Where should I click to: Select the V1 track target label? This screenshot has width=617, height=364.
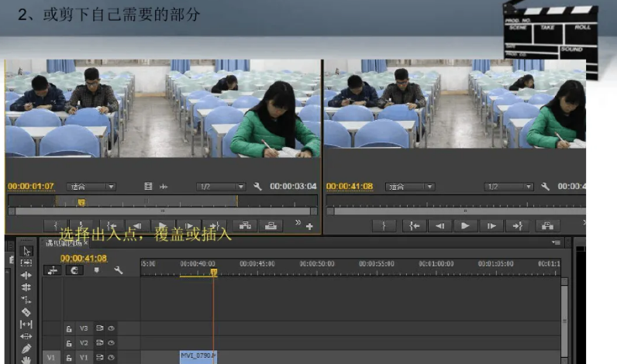click(x=84, y=357)
